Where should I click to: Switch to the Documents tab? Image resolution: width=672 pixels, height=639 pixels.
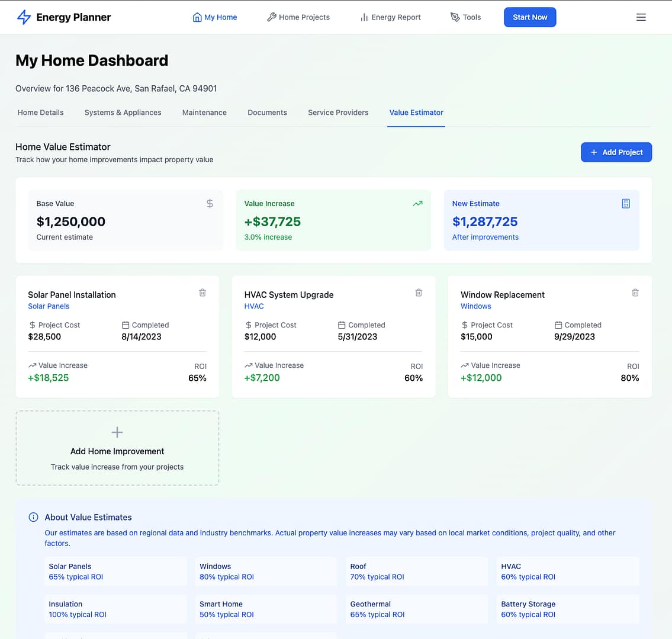pyautogui.click(x=268, y=113)
